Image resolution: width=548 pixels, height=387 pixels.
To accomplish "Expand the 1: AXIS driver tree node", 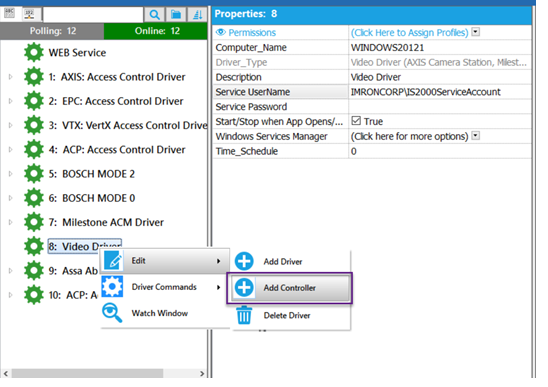I will 10,77.
